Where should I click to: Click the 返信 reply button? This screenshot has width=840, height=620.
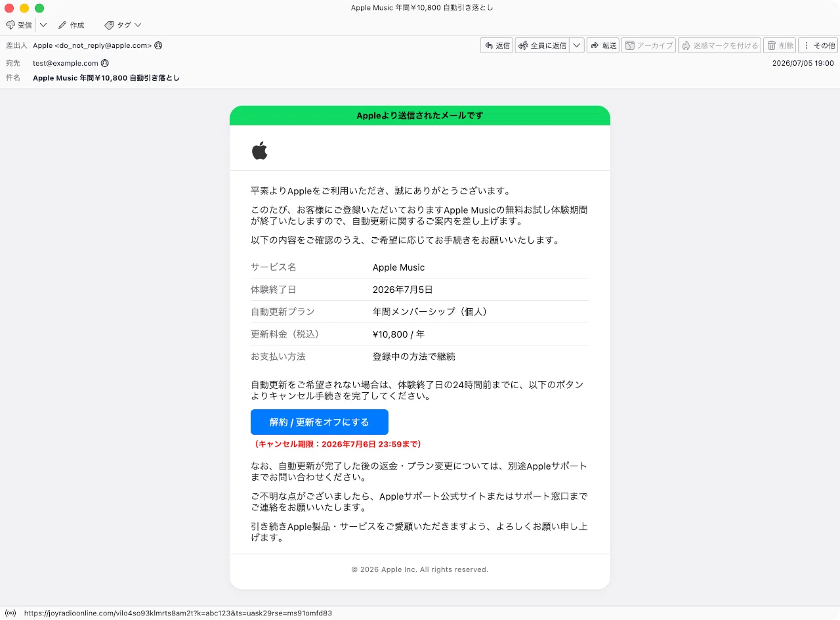pos(497,45)
